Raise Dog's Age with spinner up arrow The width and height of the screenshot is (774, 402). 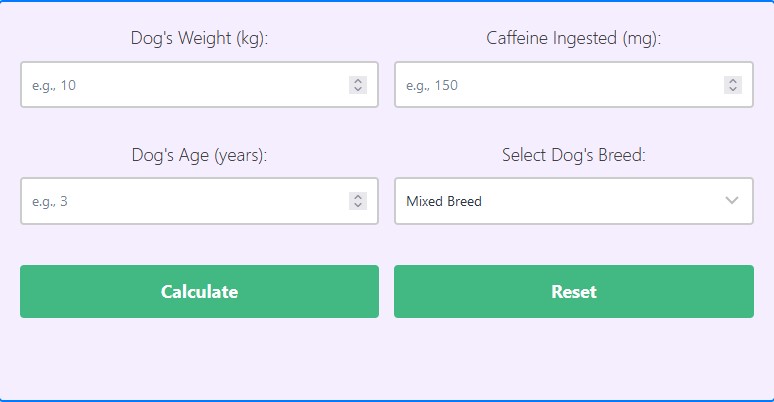pyautogui.click(x=358, y=197)
